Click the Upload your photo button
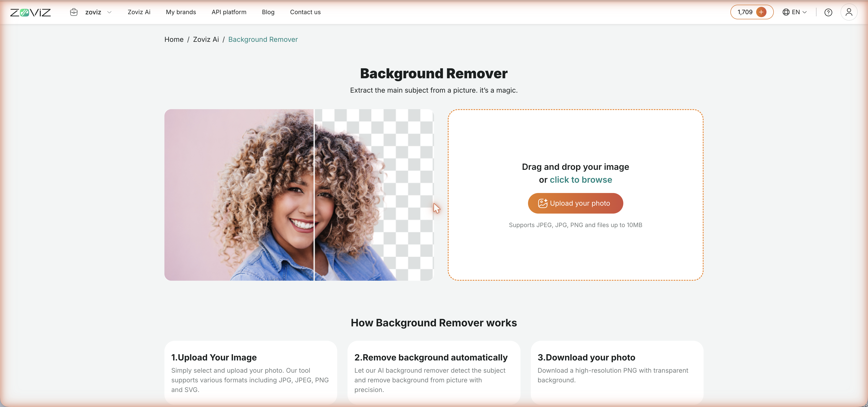The height and width of the screenshot is (407, 868). tap(575, 203)
